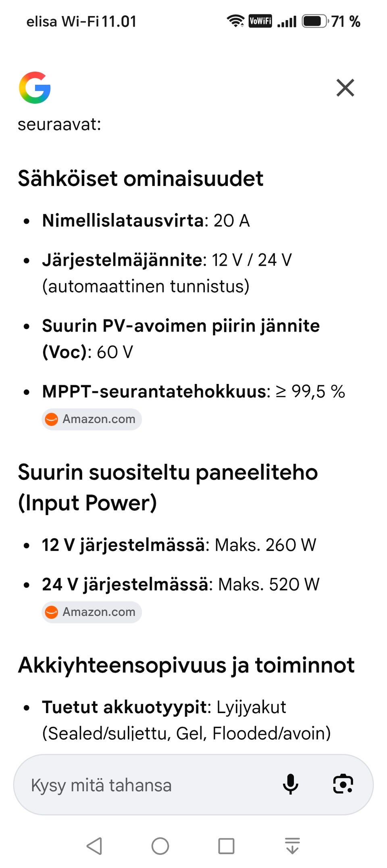Start voice search with microphone icon

(290, 785)
